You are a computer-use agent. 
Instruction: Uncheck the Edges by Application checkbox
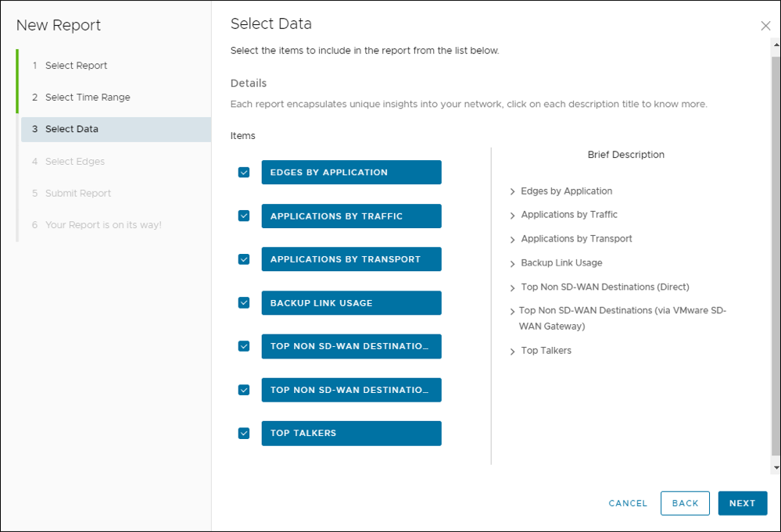point(244,172)
